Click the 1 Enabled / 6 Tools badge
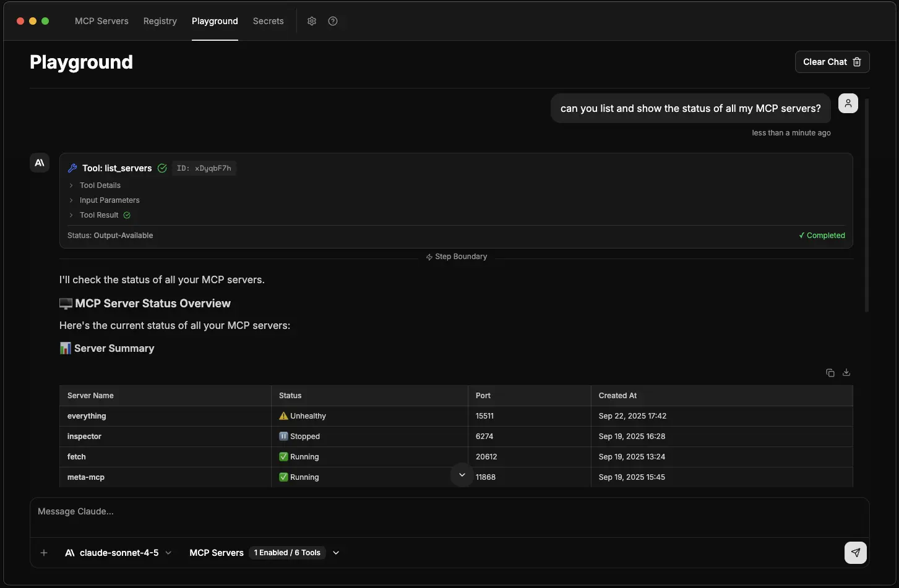This screenshot has height=588, width=899. click(287, 552)
